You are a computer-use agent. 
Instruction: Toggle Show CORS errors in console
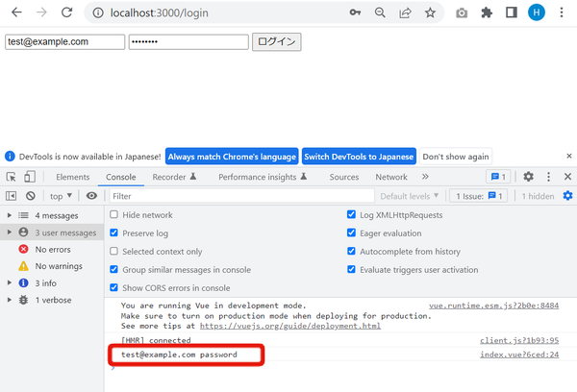[x=114, y=287]
